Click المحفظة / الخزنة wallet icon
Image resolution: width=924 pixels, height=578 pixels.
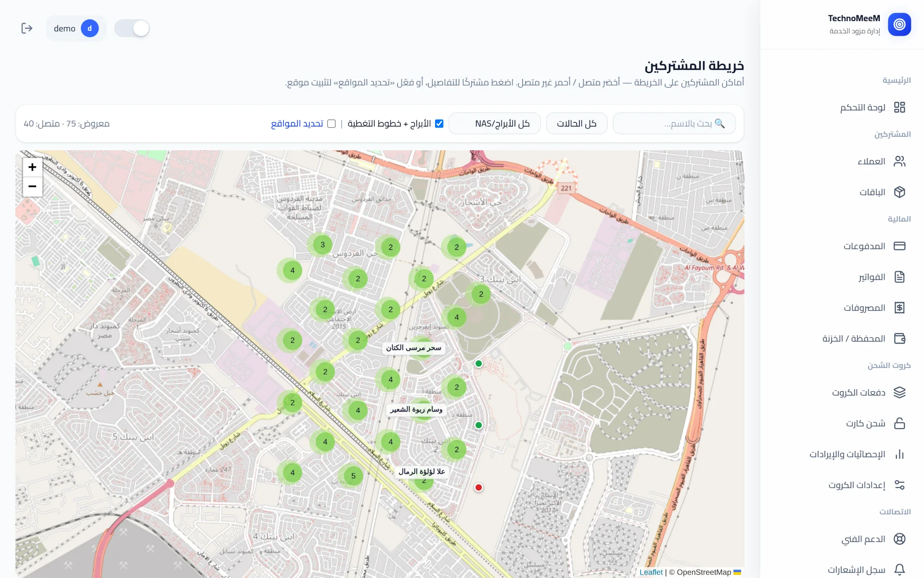click(899, 339)
